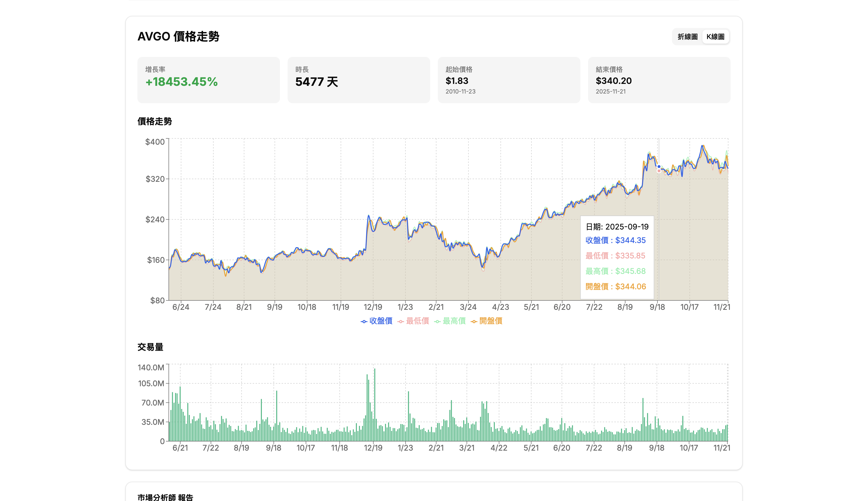Click the $400 price axis label
Image resolution: width=868 pixels, height=501 pixels.
[155, 142]
